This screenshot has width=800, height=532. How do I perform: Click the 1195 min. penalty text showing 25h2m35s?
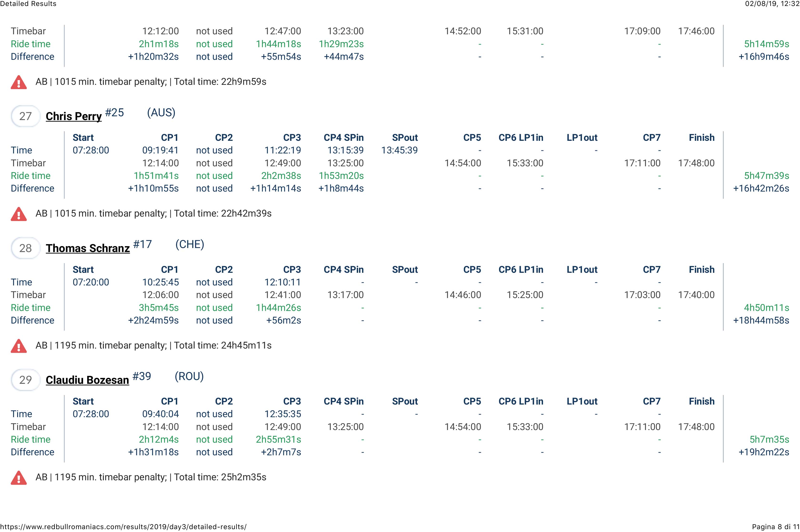(x=151, y=477)
